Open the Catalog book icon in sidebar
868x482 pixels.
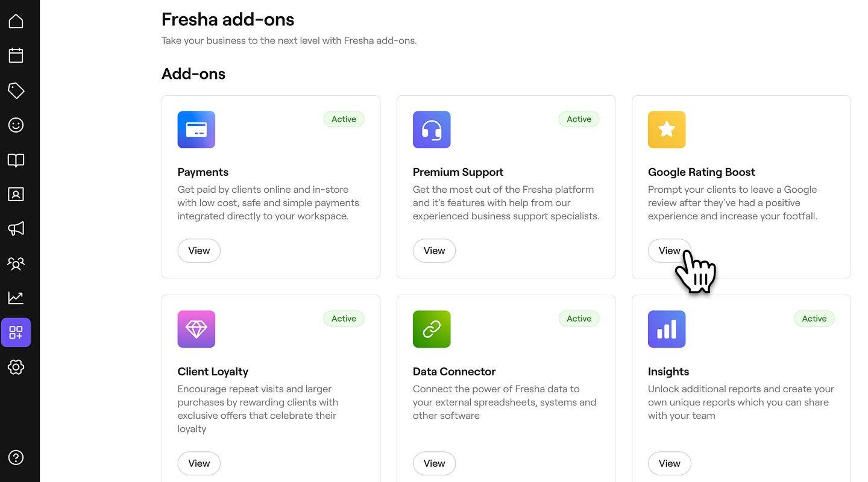pyautogui.click(x=16, y=160)
